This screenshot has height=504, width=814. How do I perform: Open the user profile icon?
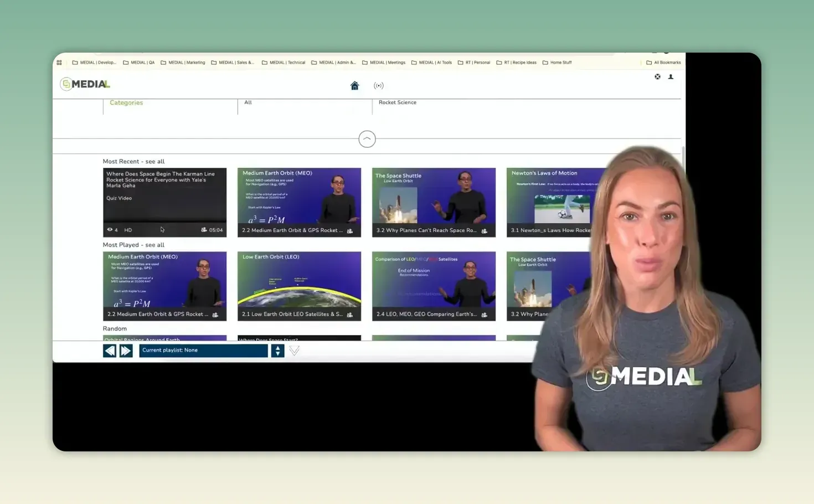click(671, 76)
